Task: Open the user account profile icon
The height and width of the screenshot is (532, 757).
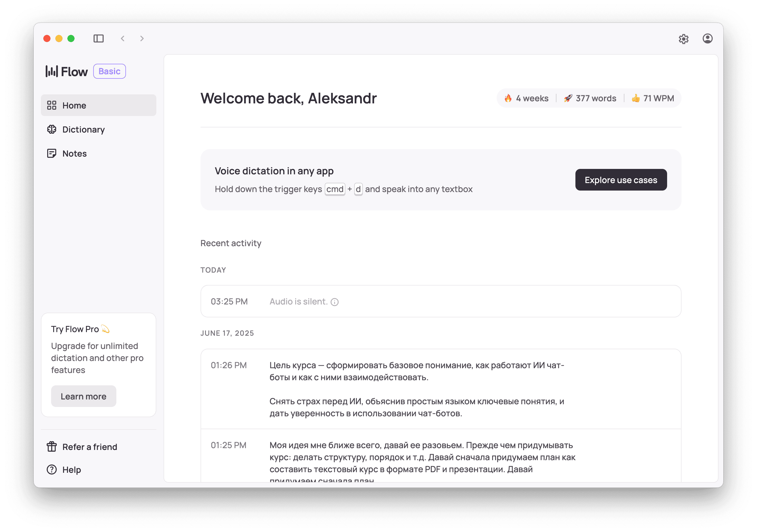Action: (x=707, y=38)
